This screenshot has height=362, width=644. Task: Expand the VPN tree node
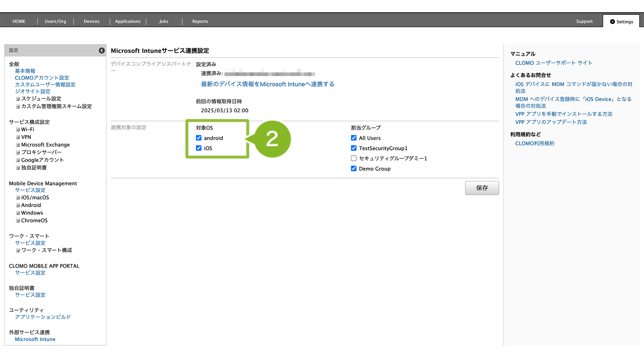[x=18, y=137]
